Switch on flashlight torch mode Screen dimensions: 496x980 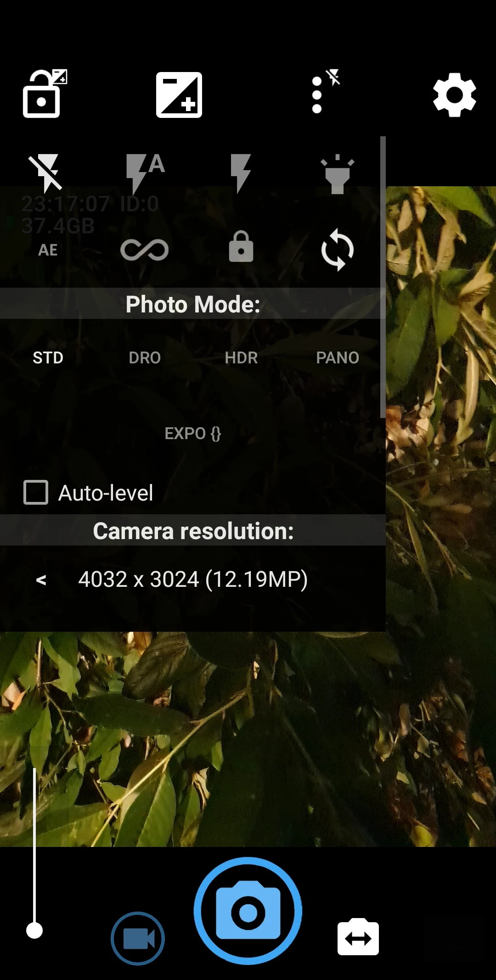coord(338,174)
